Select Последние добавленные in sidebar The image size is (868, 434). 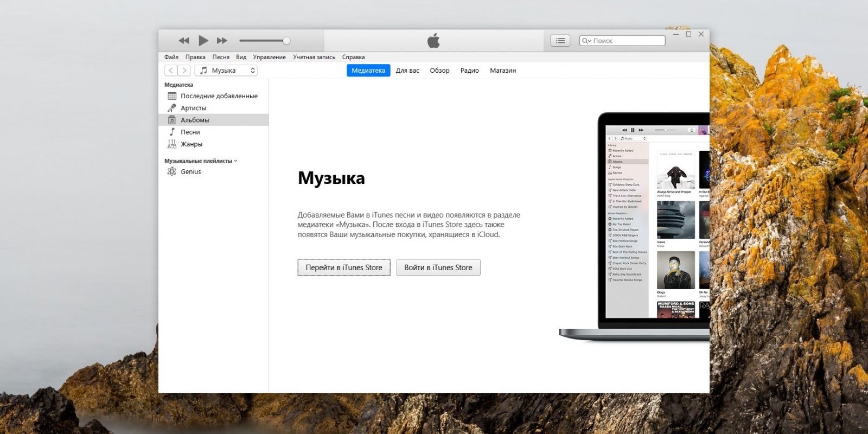(x=213, y=96)
